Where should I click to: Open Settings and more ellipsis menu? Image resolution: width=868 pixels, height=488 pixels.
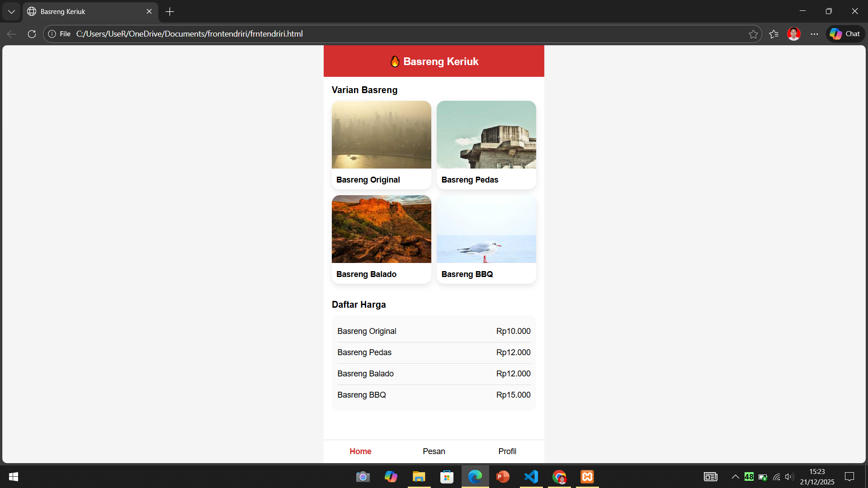coord(814,34)
